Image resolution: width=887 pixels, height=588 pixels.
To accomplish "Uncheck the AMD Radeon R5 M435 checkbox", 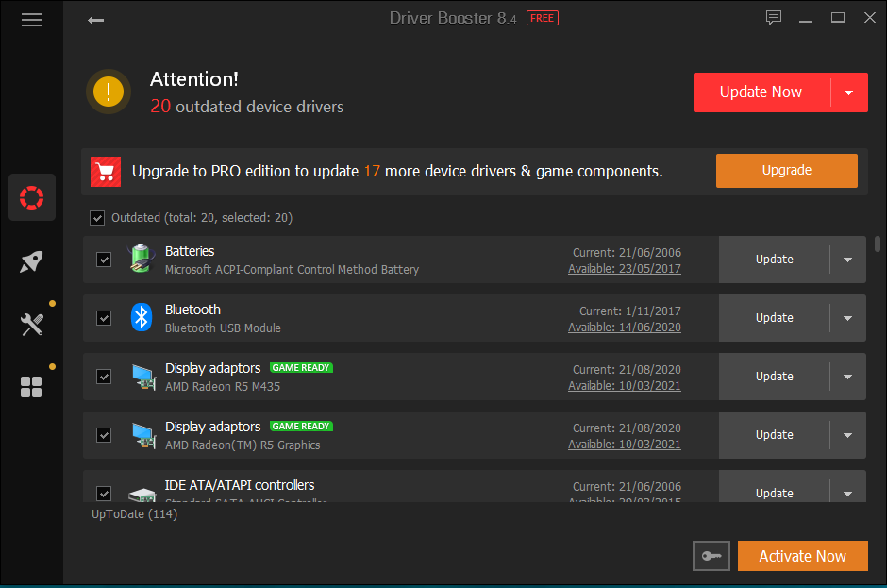I will click(104, 377).
